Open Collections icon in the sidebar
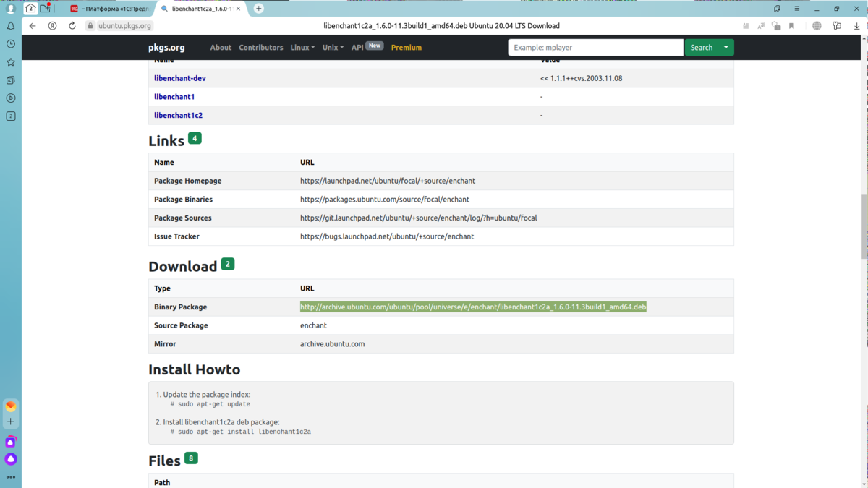Image resolution: width=868 pixels, height=488 pixels. pos(11,80)
